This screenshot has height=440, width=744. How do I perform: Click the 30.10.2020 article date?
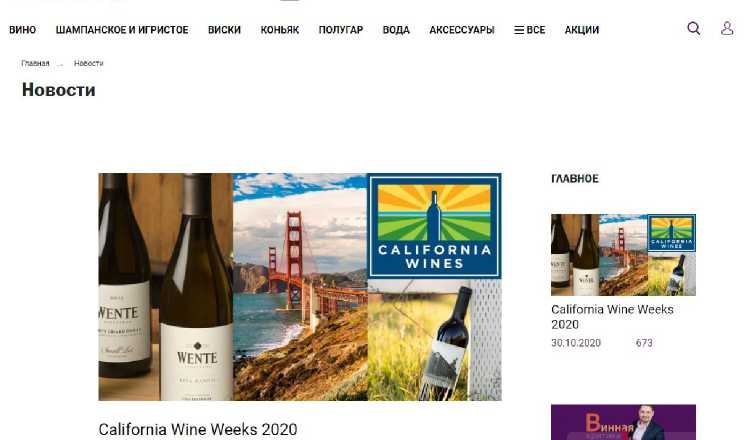click(x=576, y=343)
